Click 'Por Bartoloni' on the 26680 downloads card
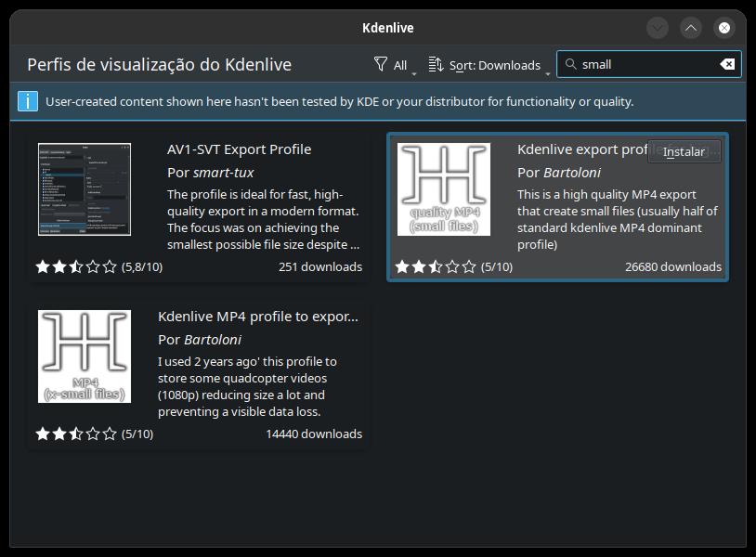The image size is (756, 557). point(559,173)
